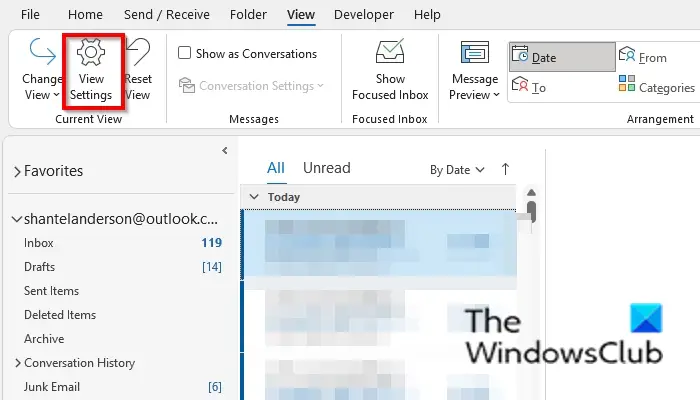Switch to the Folder ribbon tab
Viewport: 700px width, 400px height.
coord(248,15)
